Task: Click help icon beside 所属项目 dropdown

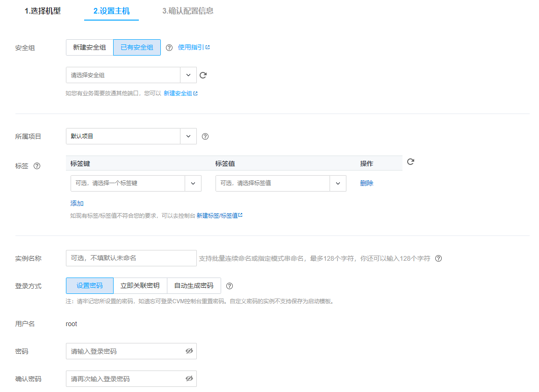Action: [205, 136]
